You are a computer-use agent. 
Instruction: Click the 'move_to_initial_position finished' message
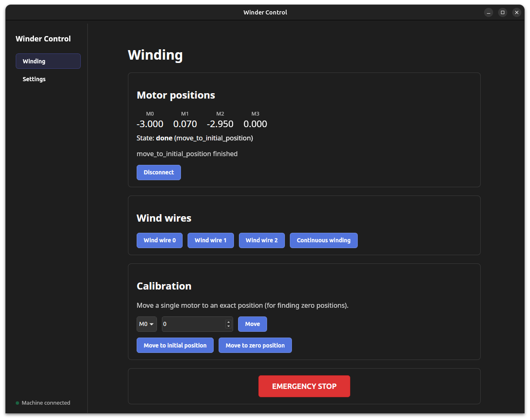[x=187, y=154]
